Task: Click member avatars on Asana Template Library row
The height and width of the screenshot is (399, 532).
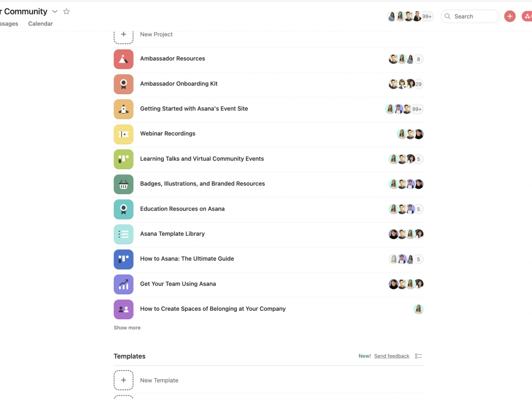Action: (x=406, y=234)
